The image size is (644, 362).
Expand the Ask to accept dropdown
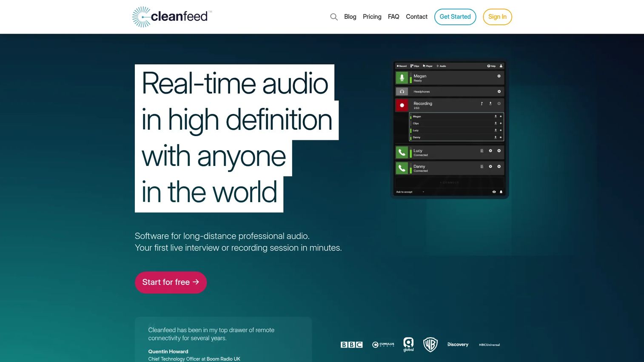[x=410, y=192]
